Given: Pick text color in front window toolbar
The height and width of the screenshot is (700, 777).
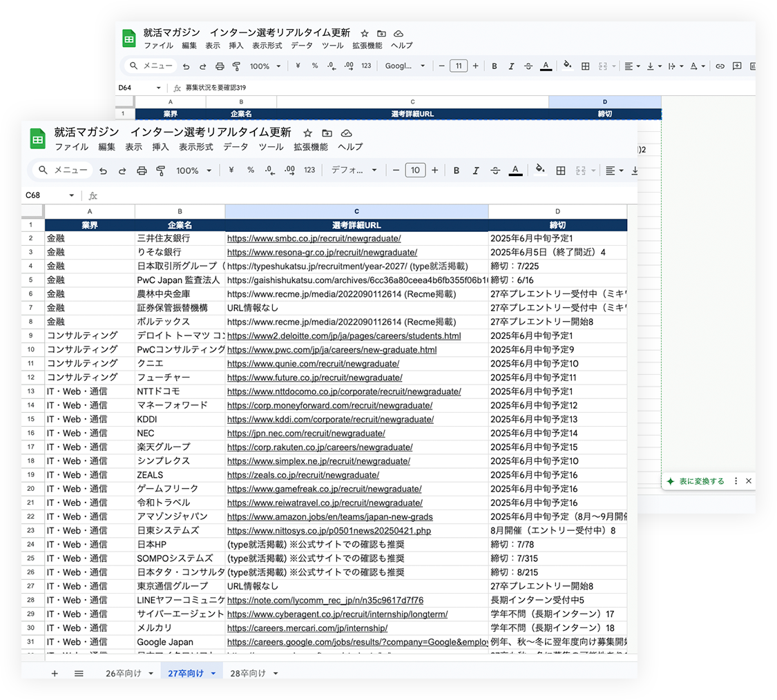Looking at the screenshot, I should point(515,171).
